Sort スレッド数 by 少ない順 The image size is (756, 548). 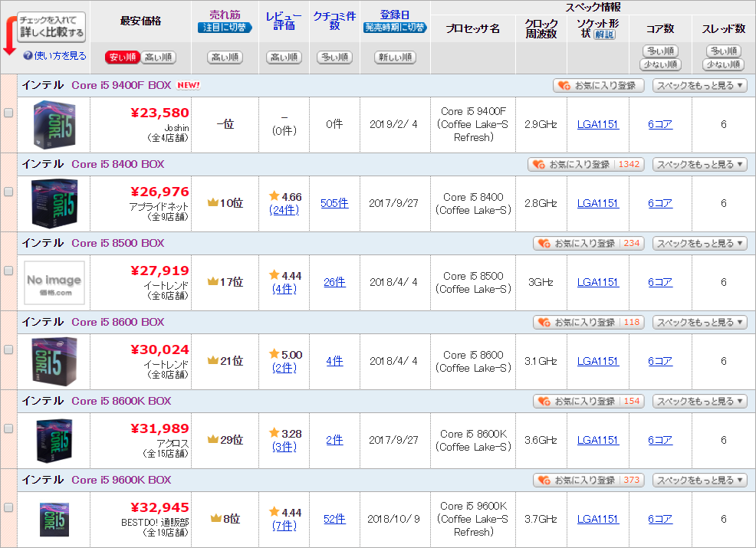coord(724,64)
